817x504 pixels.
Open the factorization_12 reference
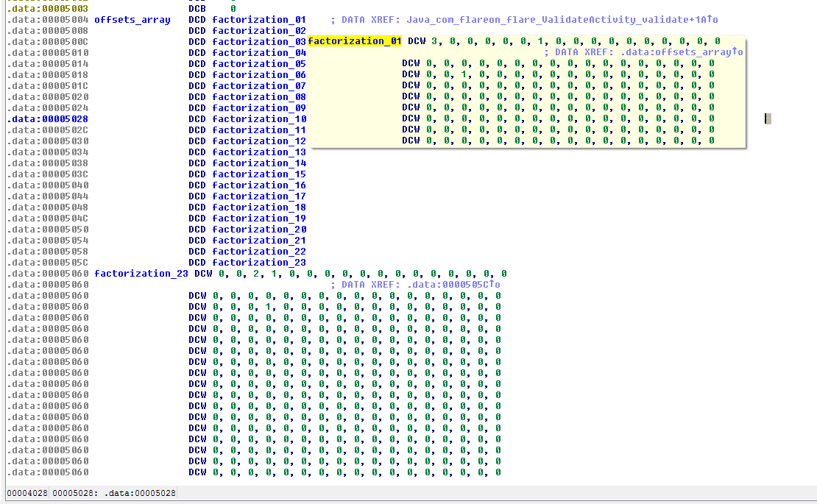point(259,141)
